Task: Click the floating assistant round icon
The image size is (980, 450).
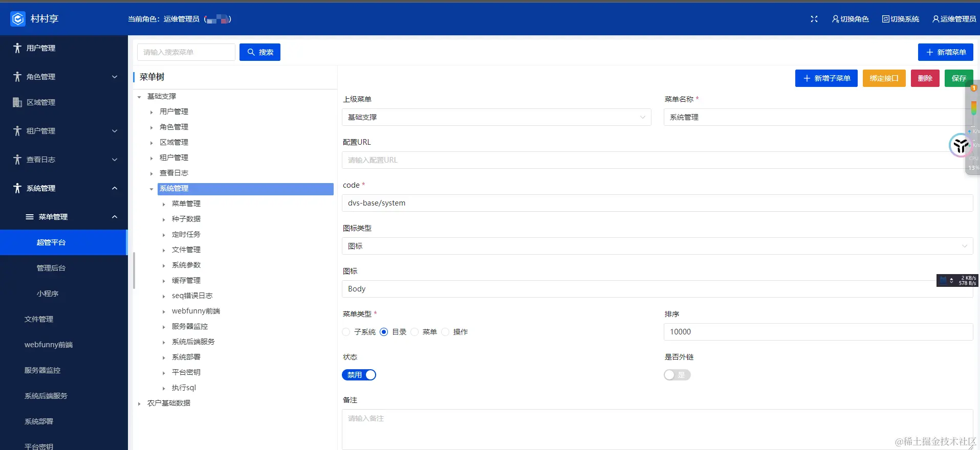Action: point(961,145)
